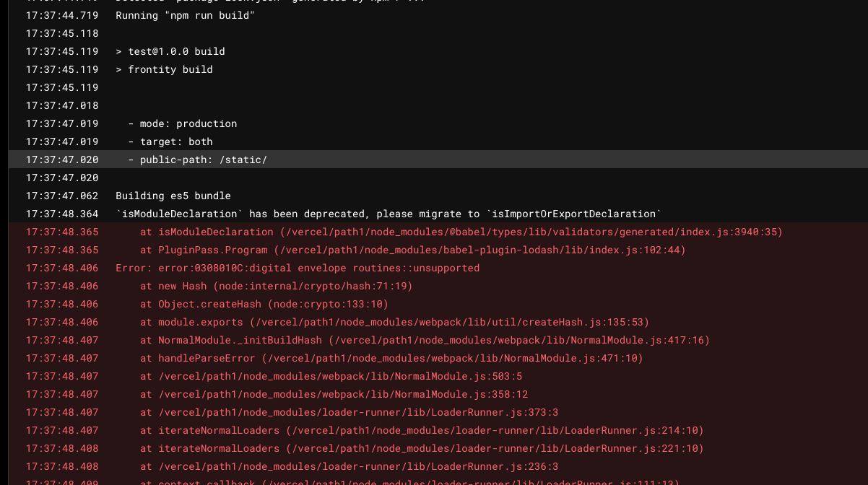Click the isModuleDeclaration deprecation warning line
868x485 pixels.
tap(389, 214)
